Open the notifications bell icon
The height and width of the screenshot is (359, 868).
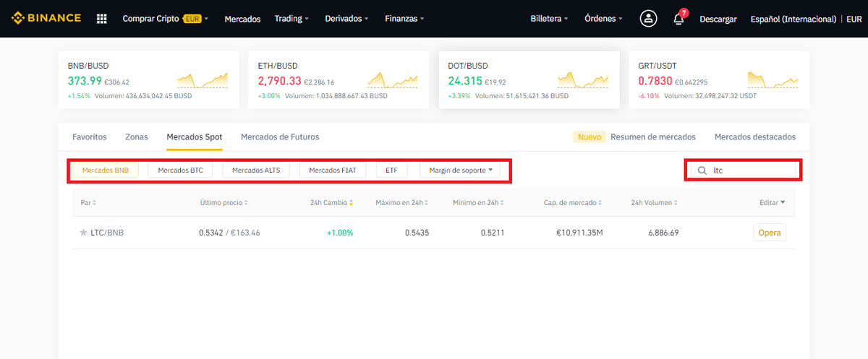click(x=678, y=20)
